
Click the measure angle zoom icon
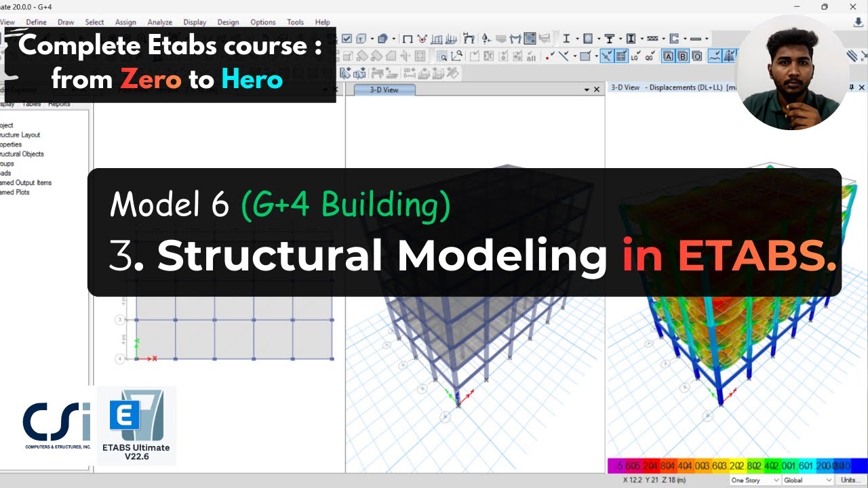coord(457,56)
